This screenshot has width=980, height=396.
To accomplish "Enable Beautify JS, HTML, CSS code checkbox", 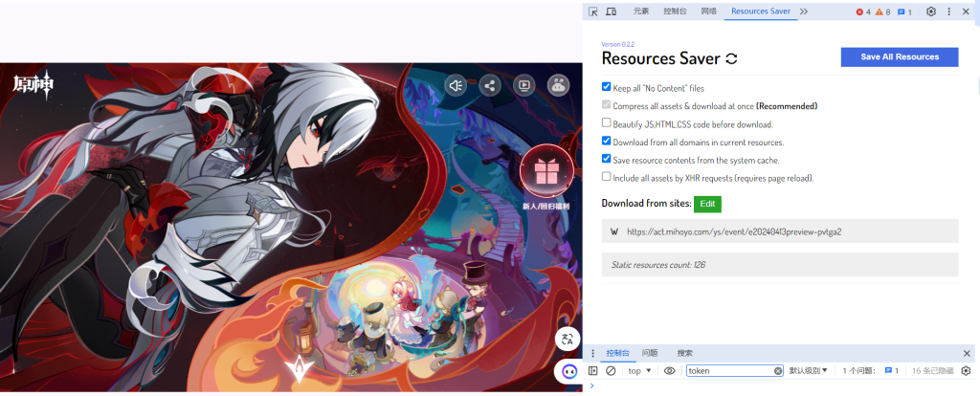I will pyautogui.click(x=606, y=122).
